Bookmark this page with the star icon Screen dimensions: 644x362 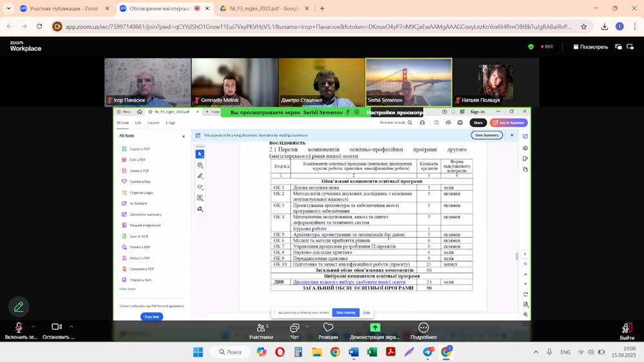click(583, 27)
